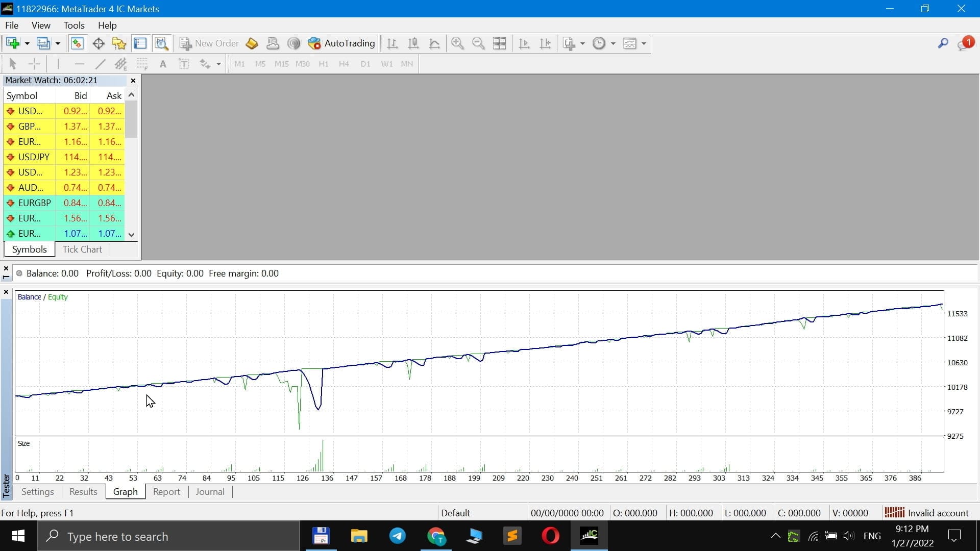Select the trendline drawing tool
The width and height of the screenshot is (980, 551).
(100, 64)
